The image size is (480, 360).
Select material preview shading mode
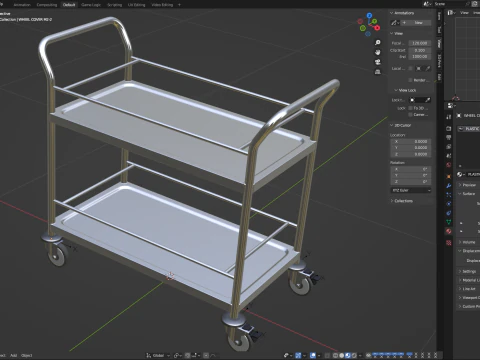[x=348, y=355]
